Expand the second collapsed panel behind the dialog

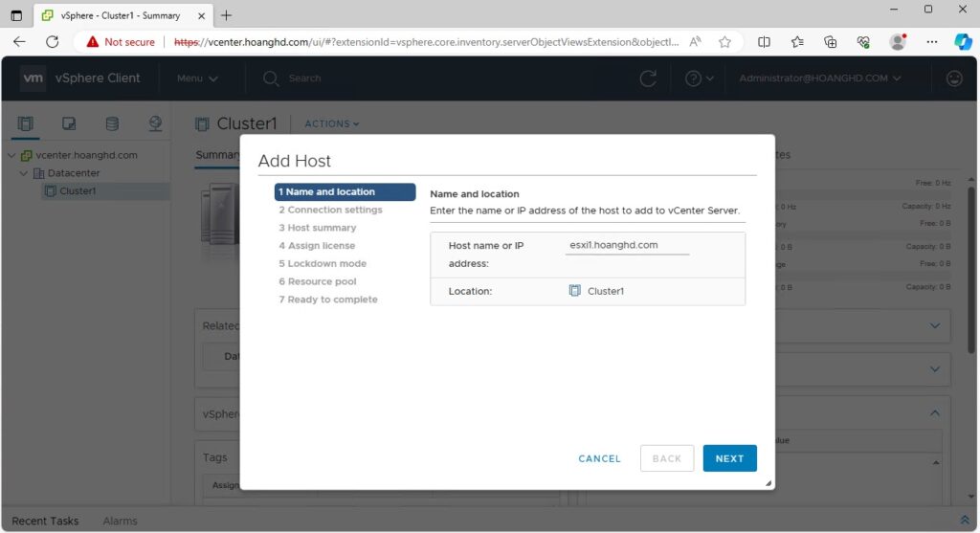pos(934,369)
